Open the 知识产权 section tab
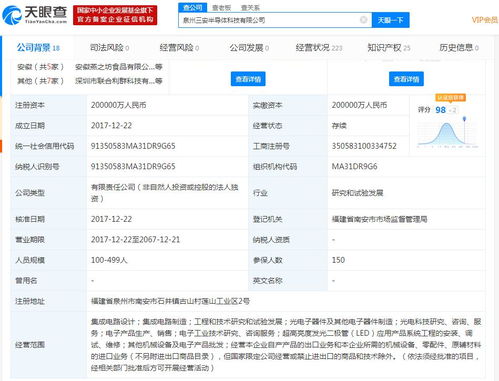 (389, 48)
